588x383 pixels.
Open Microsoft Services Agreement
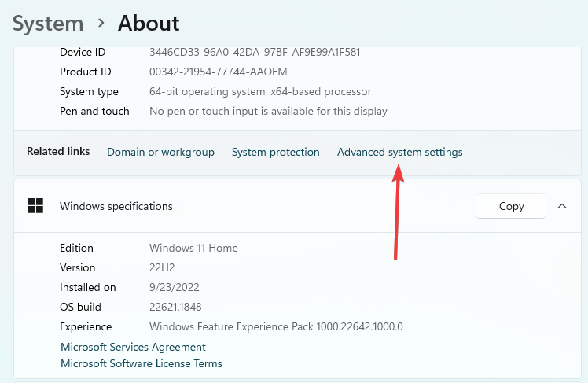(x=133, y=347)
